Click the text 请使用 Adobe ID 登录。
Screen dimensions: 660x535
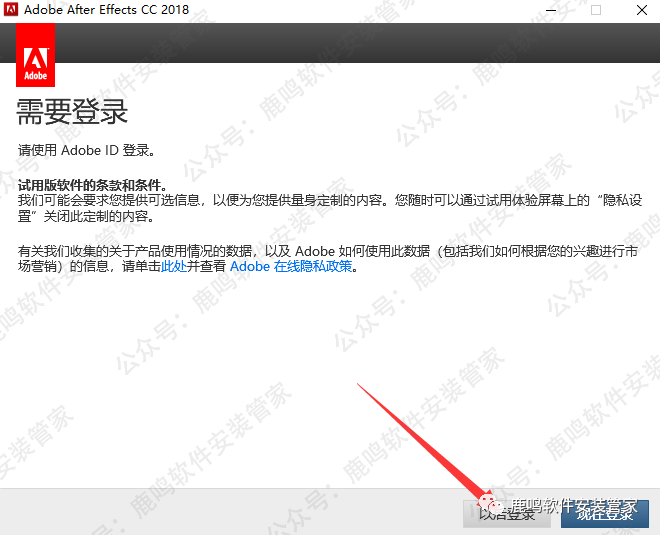[x=87, y=150]
